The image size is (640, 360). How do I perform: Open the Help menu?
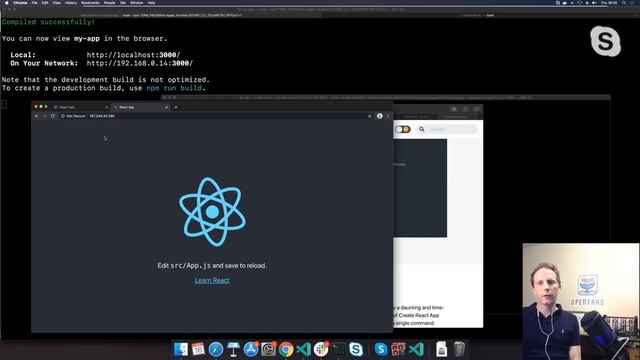[151, 2]
